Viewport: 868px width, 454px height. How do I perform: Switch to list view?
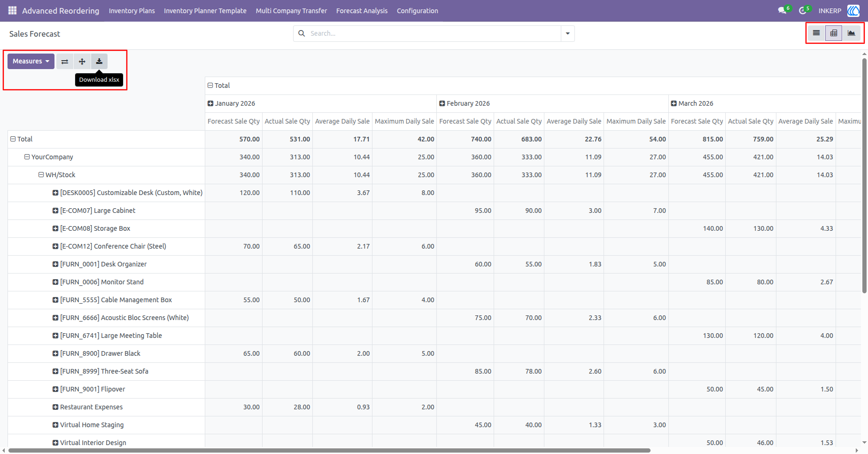[816, 33]
